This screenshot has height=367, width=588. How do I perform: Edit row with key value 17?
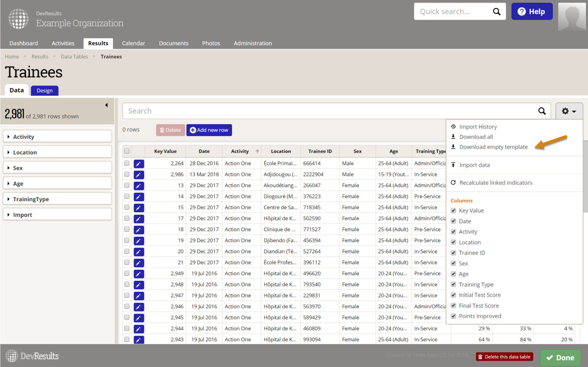click(x=139, y=219)
